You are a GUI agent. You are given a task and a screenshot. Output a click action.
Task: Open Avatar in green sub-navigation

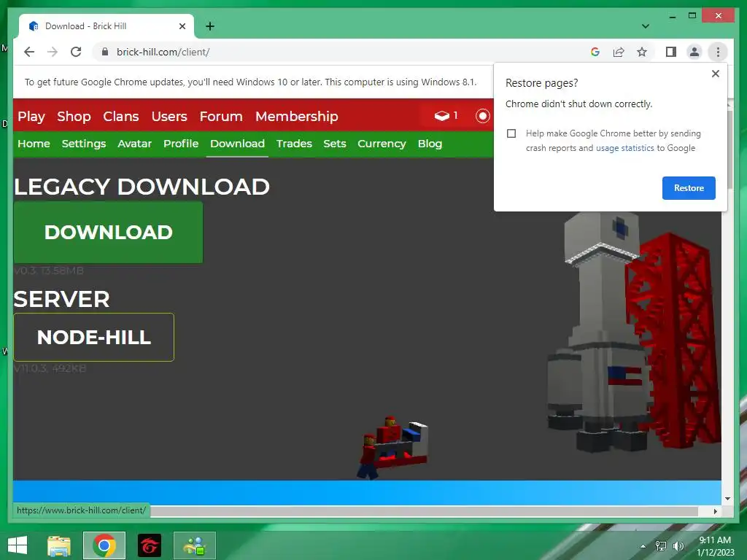135,144
